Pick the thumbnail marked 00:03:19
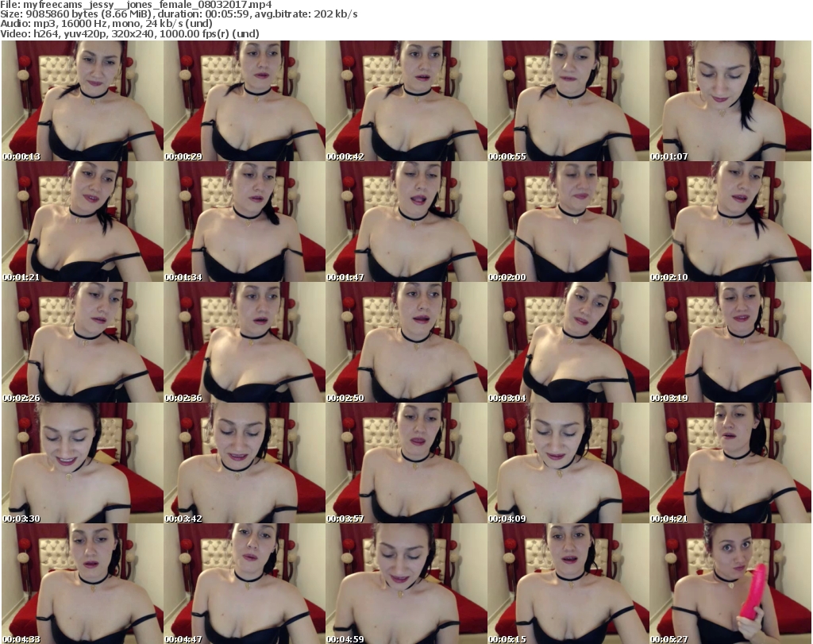813x644 pixels. click(730, 343)
